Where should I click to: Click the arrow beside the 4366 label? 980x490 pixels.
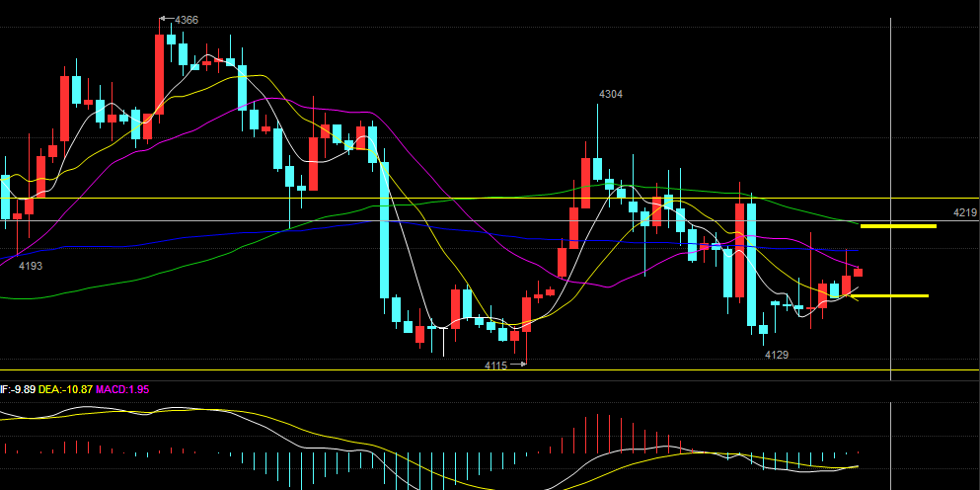click(165, 19)
